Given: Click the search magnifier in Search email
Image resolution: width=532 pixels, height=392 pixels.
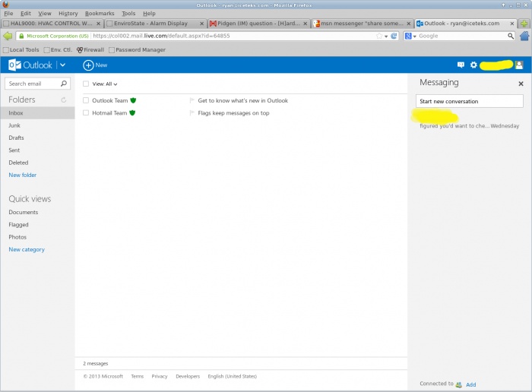Looking at the screenshot, I should pyautogui.click(x=64, y=84).
